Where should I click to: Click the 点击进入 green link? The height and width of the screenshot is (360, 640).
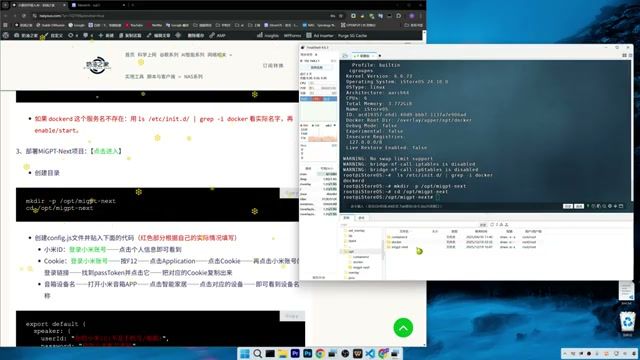106,151
